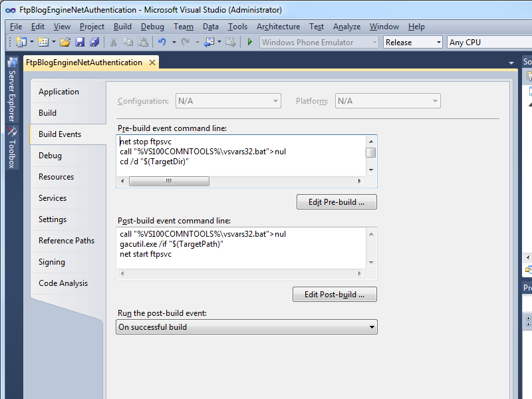Click the Add New Item icon
532x399 pixels.
tap(43, 42)
